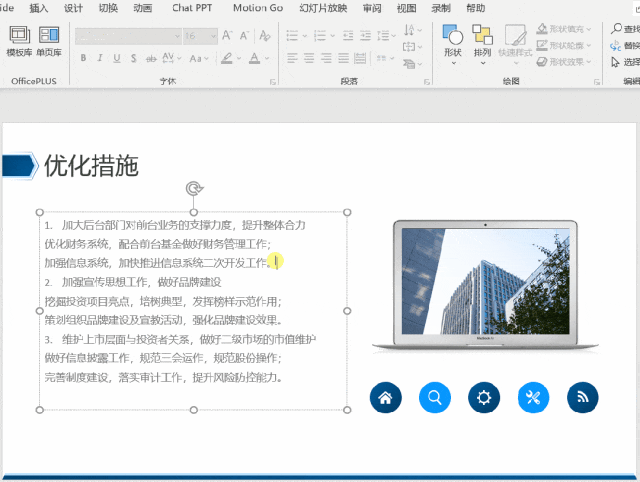Open the 绘图 drawing dialog launcher

point(597,82)
